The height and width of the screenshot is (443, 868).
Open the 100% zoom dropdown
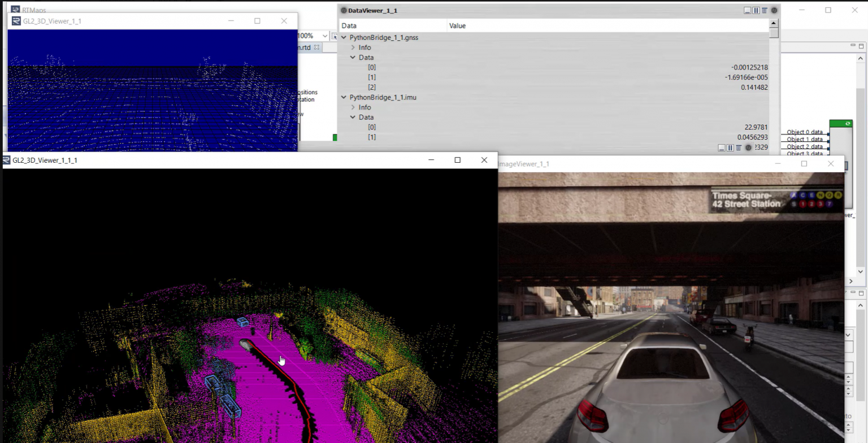tap(324, 36)
